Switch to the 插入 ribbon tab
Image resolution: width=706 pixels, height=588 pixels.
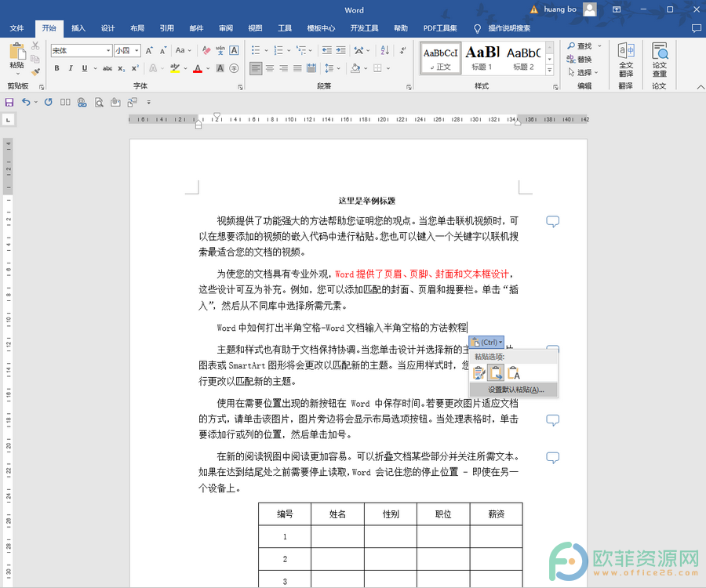[x=78, y=28]
